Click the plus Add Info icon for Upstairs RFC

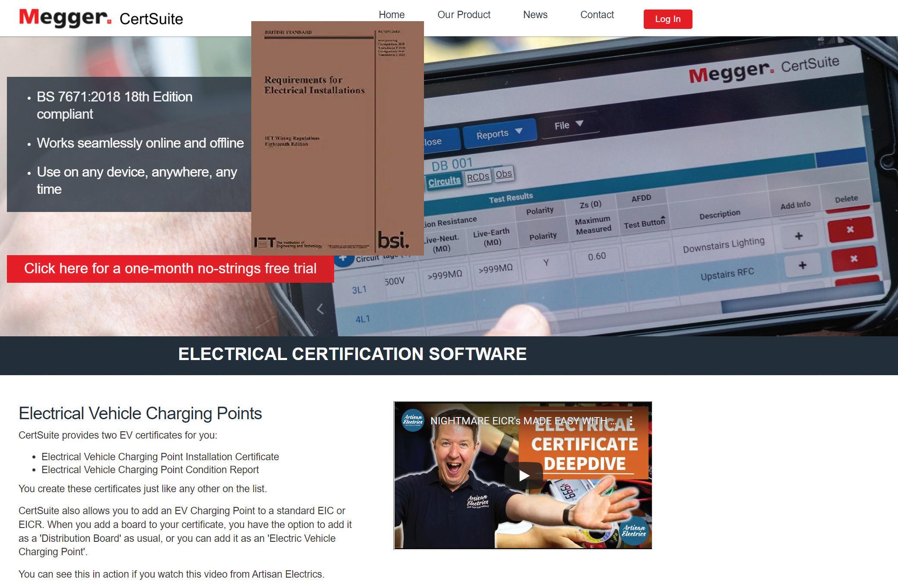pos(802,265)
